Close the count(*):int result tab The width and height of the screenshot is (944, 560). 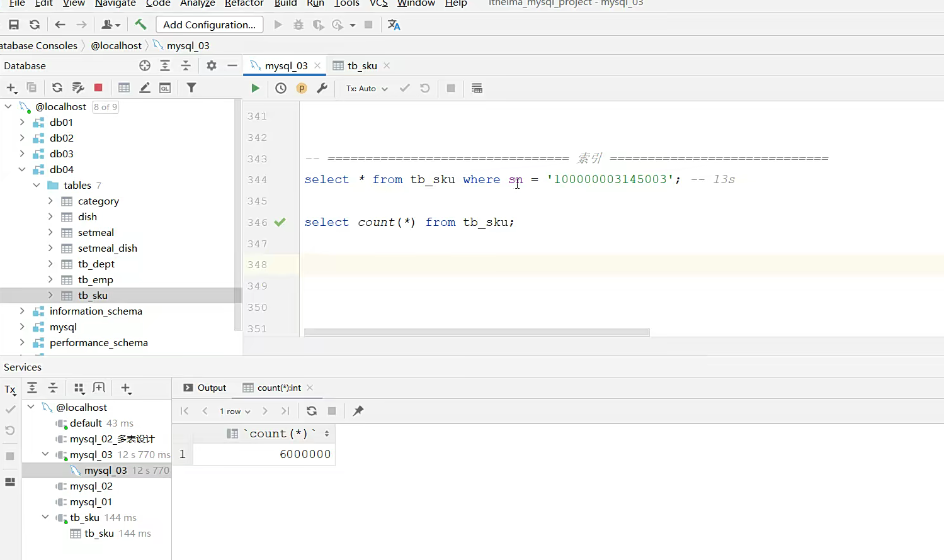pyautogui.click(x=310, y=388)
